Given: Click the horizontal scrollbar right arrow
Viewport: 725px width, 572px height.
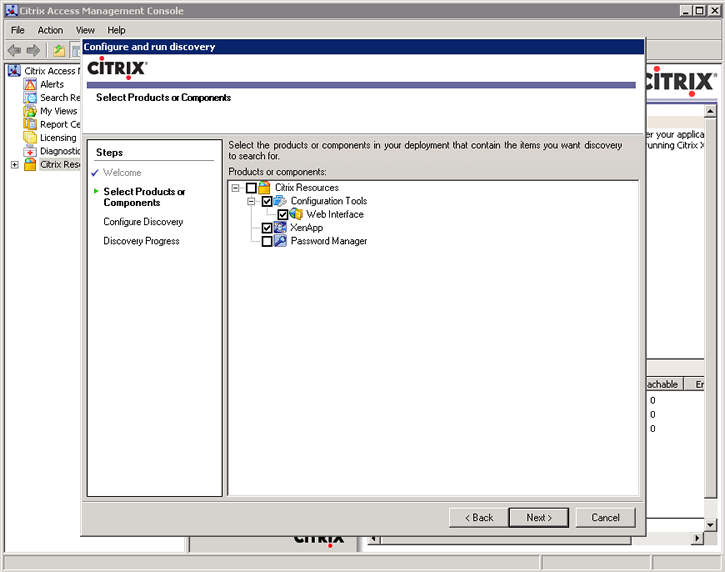Looking at the screenshot, I should pyautogui.click(x=697, y=538).
